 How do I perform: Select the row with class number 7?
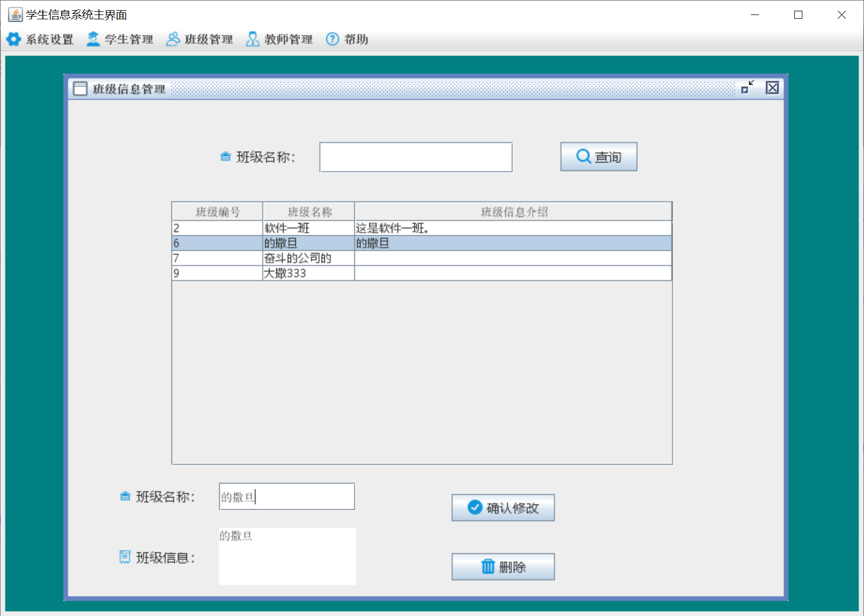tap(422, 258)
